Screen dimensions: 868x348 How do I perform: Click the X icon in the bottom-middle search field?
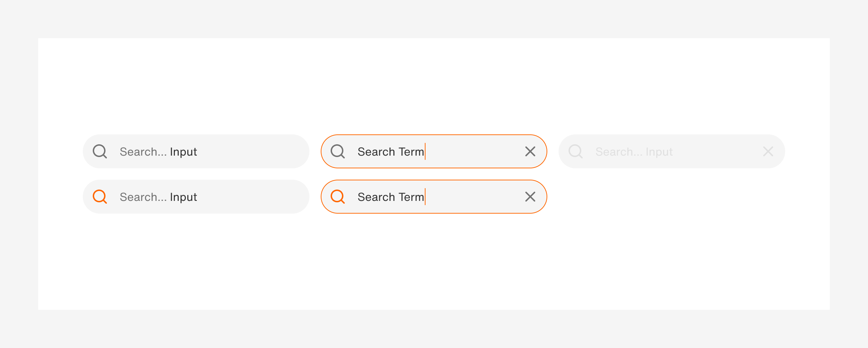click(x=530, y=197)
